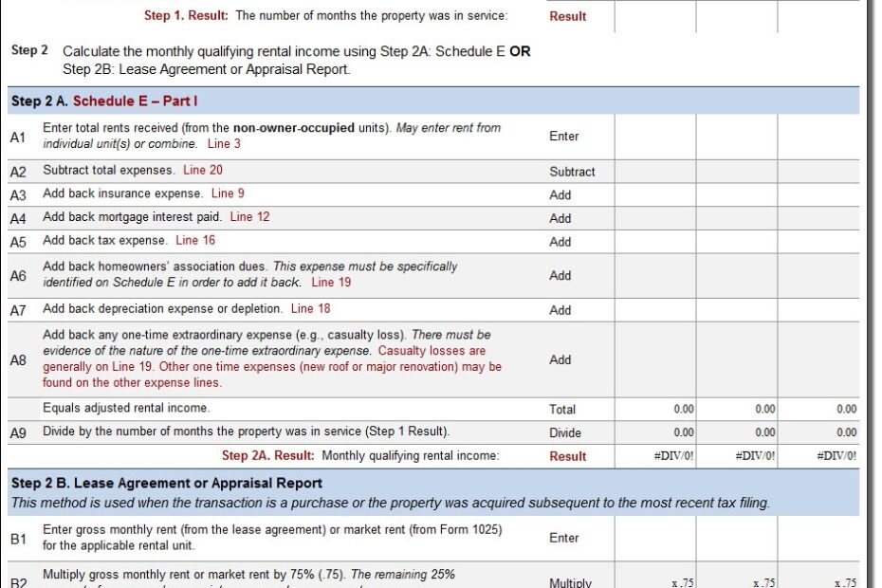Click the 'Total' action label

562,410
